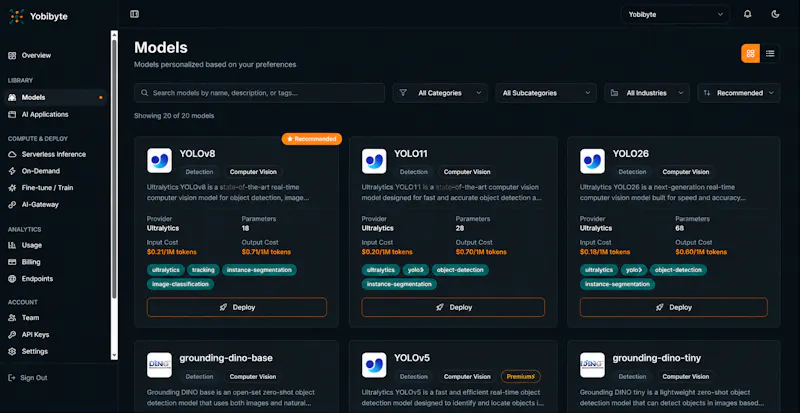Click the YOLOv8 model title
This screenshot has width=800, height=413.
pyautogui.click(x=197, y=154)
